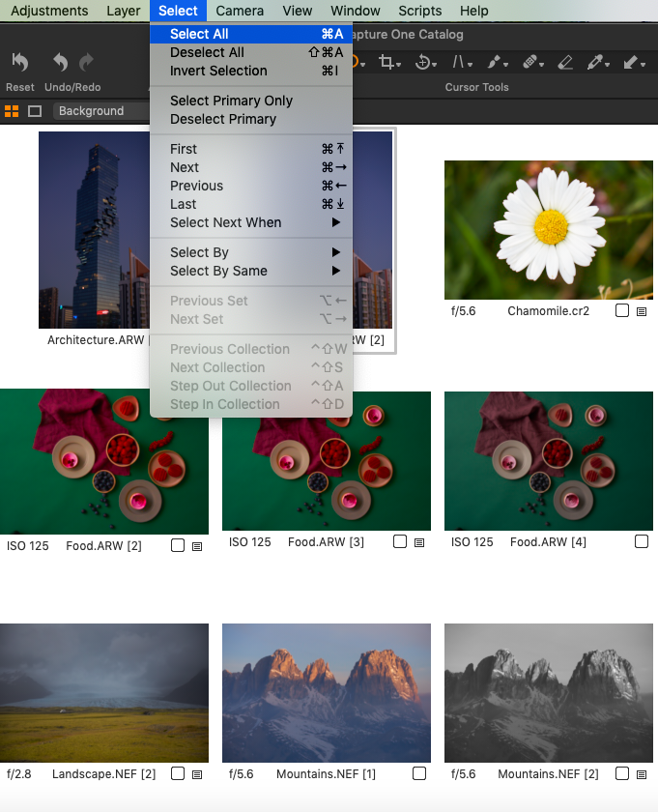Click the Chamomile.cr2 file name
658x812 pixels.
[x=548, y=311]
